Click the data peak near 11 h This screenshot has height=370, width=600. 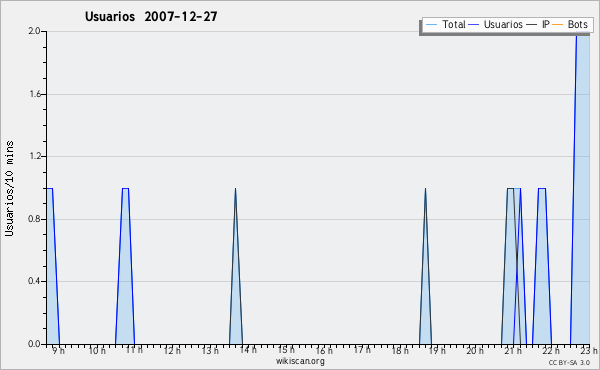[x=125, y=266]
